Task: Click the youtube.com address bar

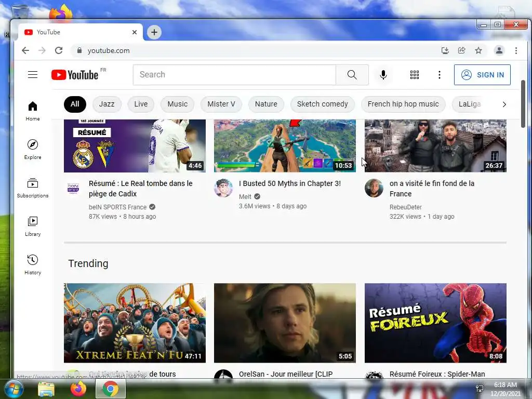Action: click(255, 50)
